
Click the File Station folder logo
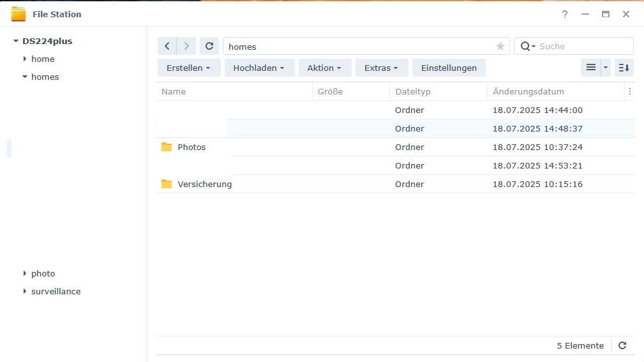[19, 14]
